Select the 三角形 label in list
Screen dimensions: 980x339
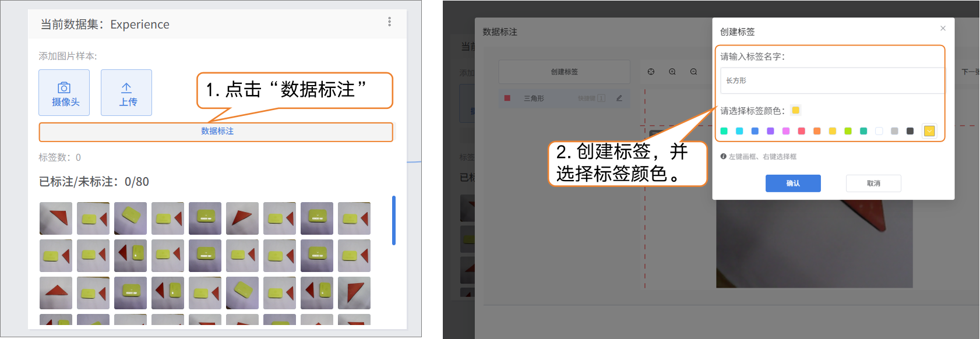tap(534, 98)
